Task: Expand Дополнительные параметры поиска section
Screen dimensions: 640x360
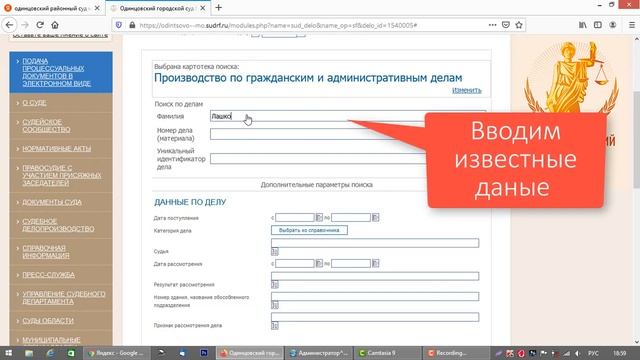Action: tap(316, 184)
